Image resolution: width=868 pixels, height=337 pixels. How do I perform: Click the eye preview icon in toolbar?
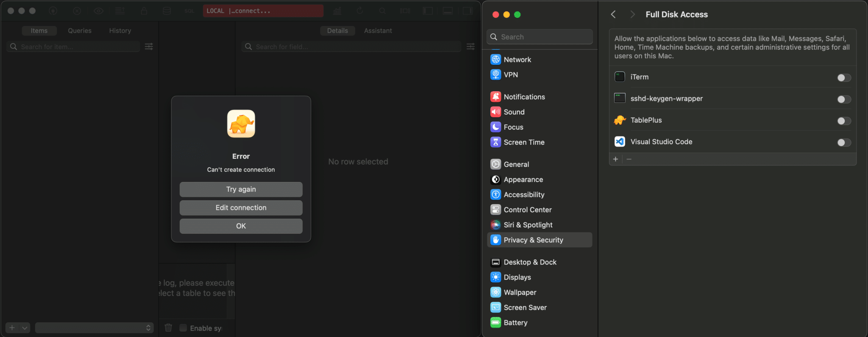pyautogui.click(x=98, y=11)
